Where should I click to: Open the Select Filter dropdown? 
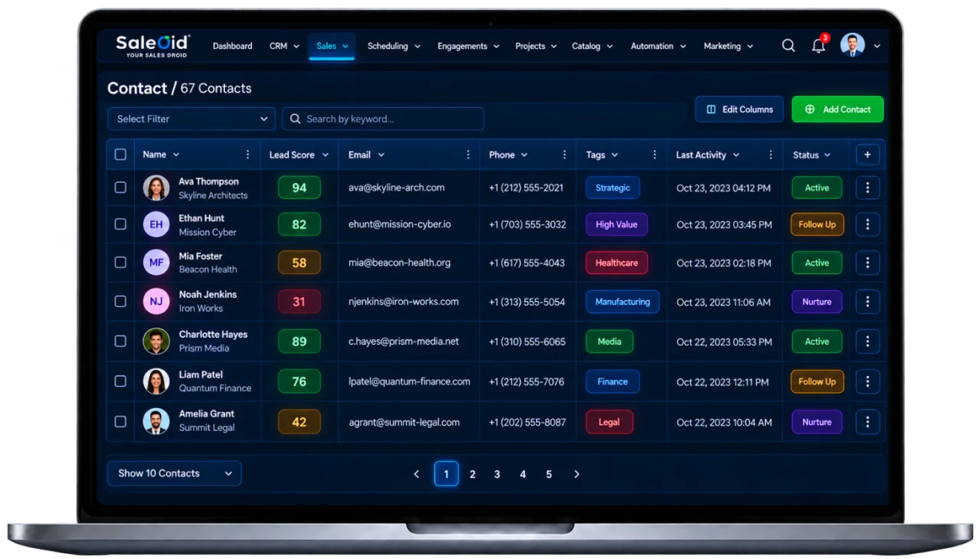191,119
